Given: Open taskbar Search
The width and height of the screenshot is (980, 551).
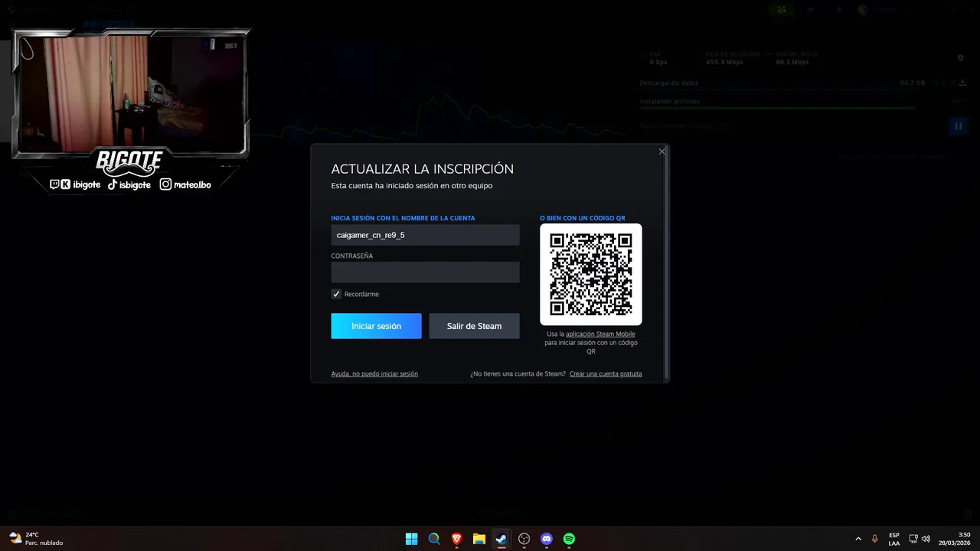Looking at the screenshot, I should point(434,539).
